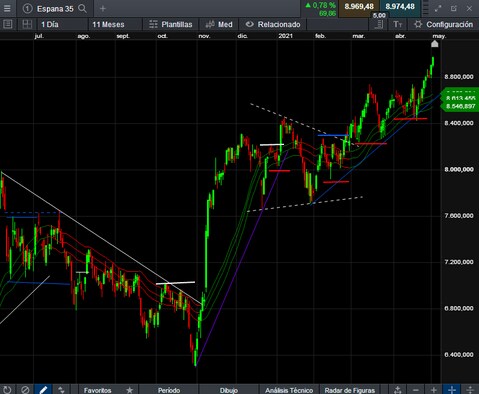Screen dimensions: 479x394
Task: Toggle the Favoritos star
Action: pos(130,390)
